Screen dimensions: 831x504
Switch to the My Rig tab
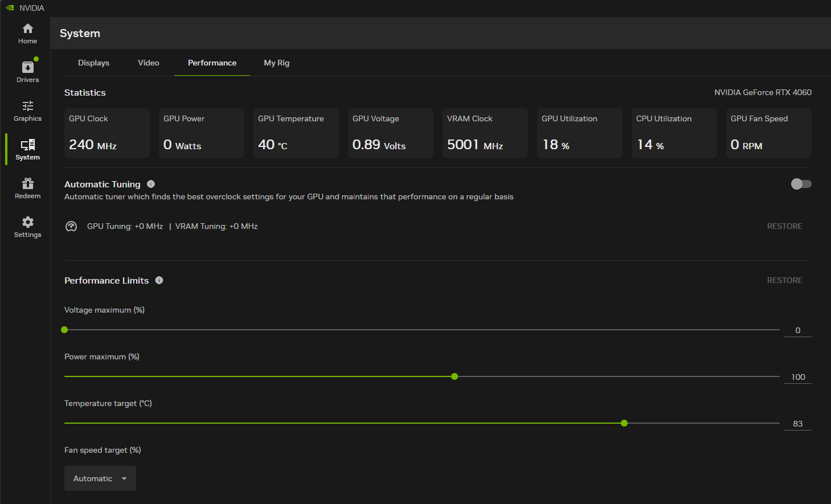pyautogui.click(x=277, y=63)
